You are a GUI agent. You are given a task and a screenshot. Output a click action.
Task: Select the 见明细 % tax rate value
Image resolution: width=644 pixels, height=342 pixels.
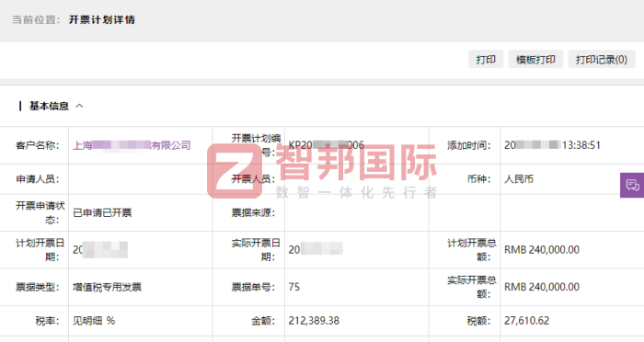click(x=94, y=321)
